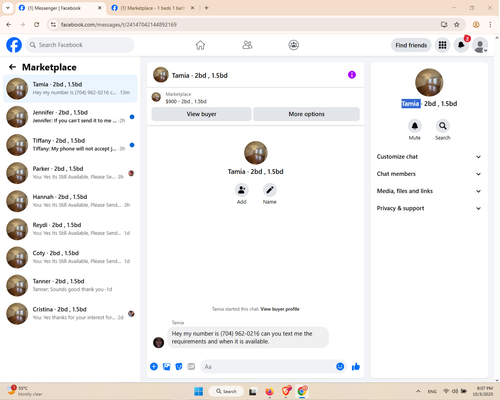Open the Friends icon in top navigation
Image resolution: width=500 pixels, height=400 pixels.
click(x=247, y=45)
